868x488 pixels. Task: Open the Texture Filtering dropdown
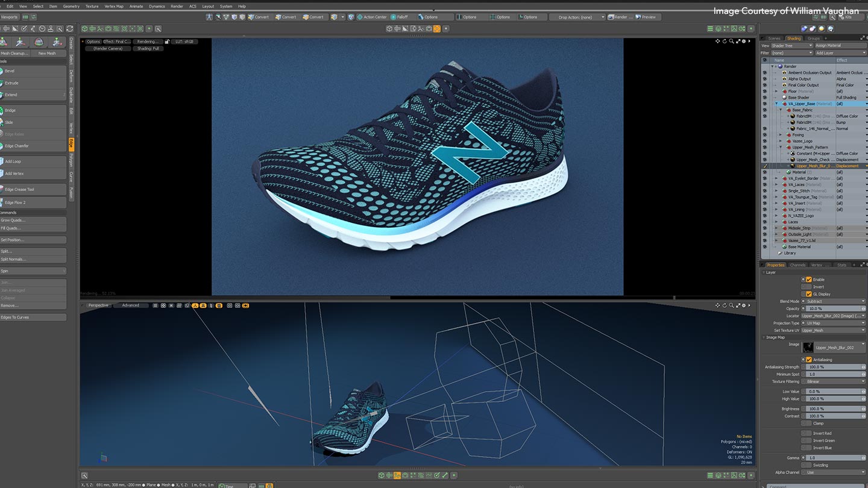coord(834,381)
